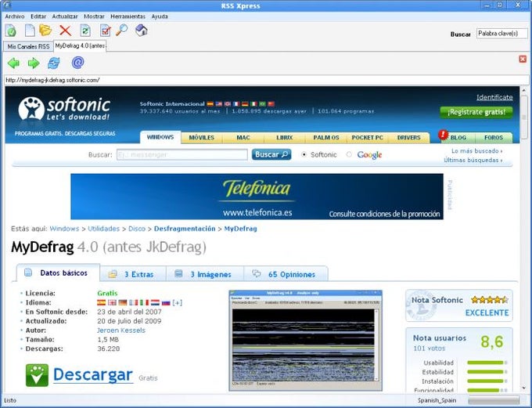
Task: Click the Descargar download link
Action: [93, 375]
